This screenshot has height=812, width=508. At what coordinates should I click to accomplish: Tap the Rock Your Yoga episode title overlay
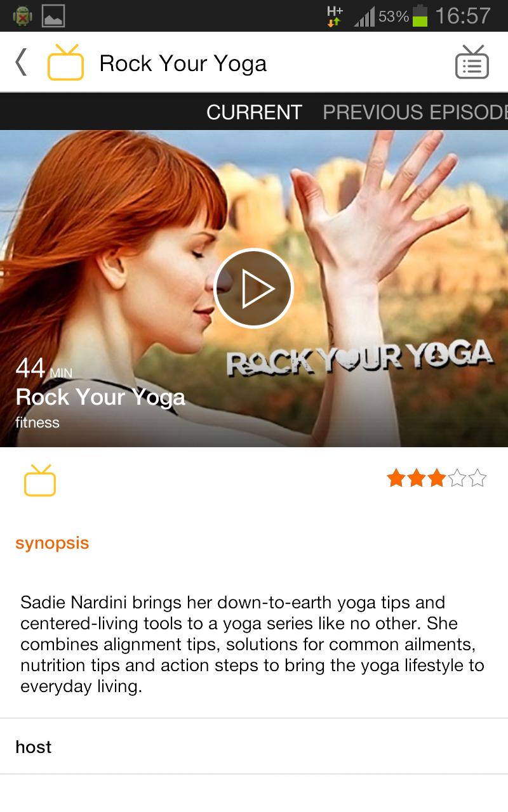pos(100,397)
